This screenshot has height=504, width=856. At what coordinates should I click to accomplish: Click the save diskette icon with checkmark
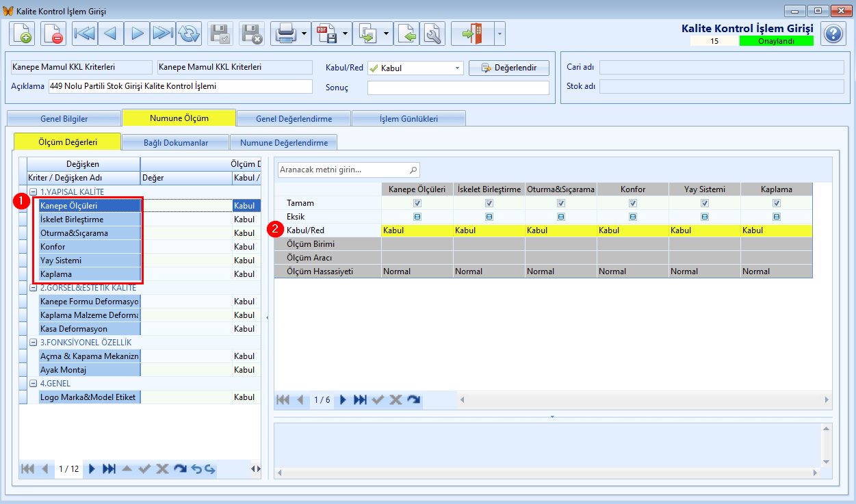point(220,34)
